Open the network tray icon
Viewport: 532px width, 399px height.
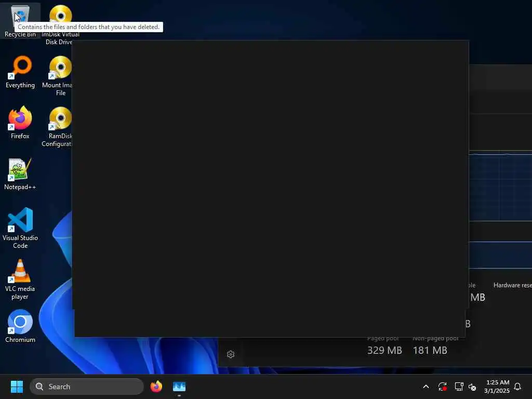pos(459,387)
